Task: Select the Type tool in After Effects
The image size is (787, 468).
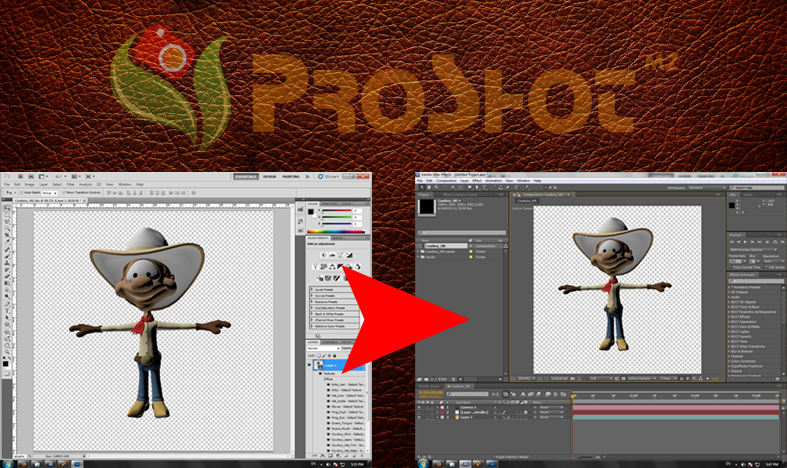Action: (484, 187)
